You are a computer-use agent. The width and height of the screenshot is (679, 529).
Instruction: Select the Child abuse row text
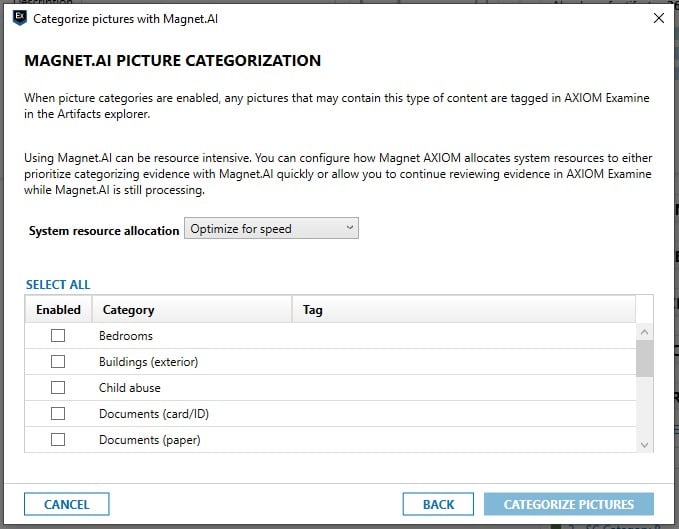(x=129, y=388)
